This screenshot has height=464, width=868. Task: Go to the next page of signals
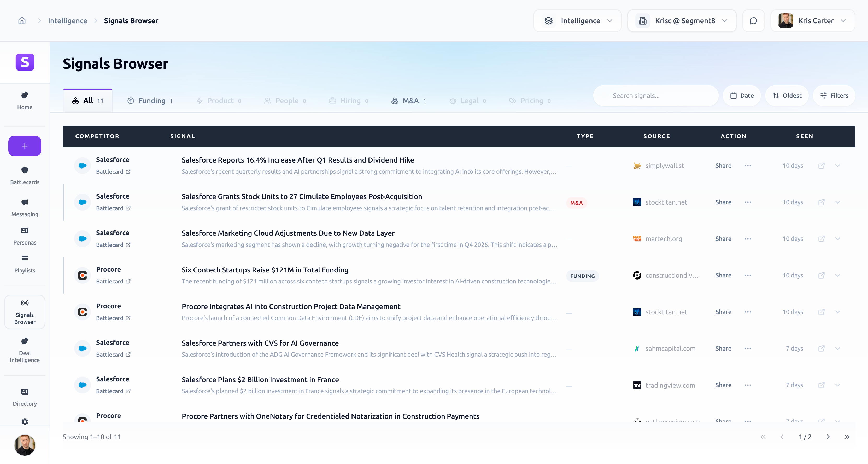click(x=828, y=437)
